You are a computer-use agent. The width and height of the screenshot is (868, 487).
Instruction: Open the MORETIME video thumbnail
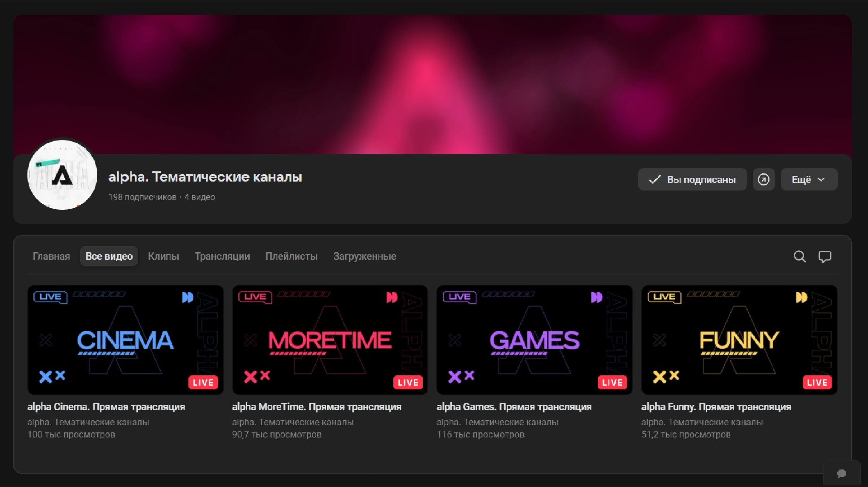pos(330,340)
